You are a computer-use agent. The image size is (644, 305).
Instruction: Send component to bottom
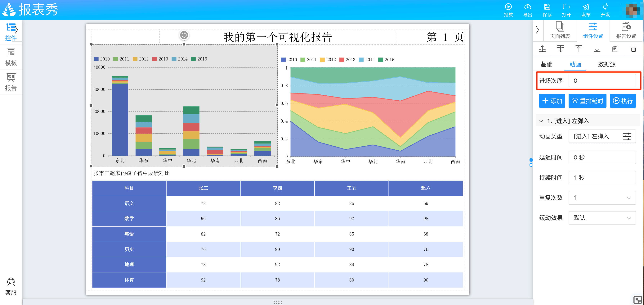597,49
